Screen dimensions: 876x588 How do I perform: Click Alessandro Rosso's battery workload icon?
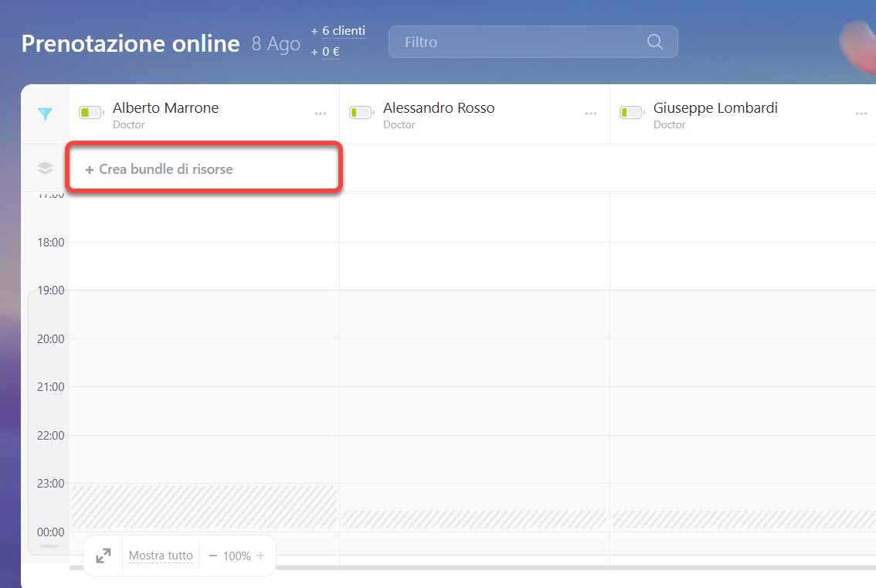tap(362, 113)
